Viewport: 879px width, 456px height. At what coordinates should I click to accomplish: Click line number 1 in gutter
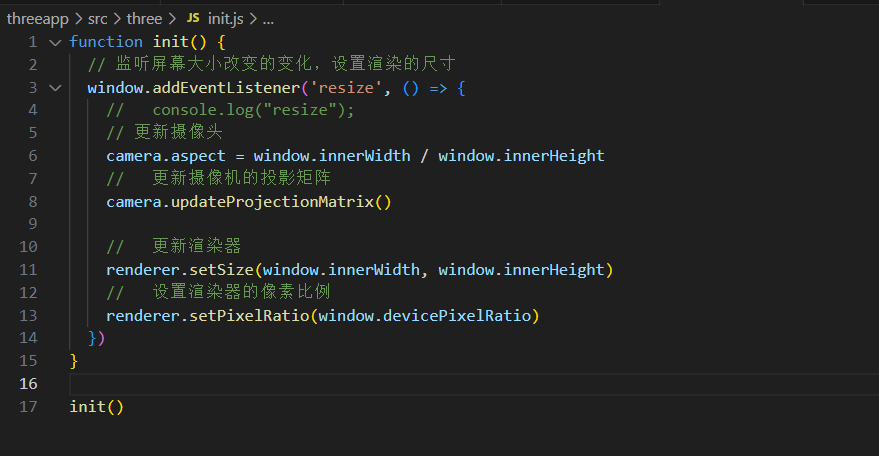[x=33, y=42]
